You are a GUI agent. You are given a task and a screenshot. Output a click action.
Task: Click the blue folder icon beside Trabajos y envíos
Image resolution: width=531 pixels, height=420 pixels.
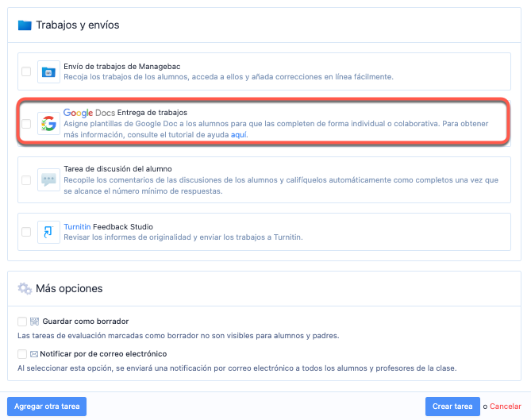pos(25,25)
